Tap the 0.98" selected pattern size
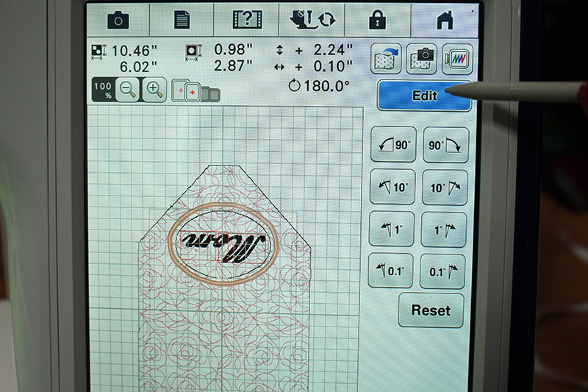The height and width of the screenshot is (392, 588). 233,49
